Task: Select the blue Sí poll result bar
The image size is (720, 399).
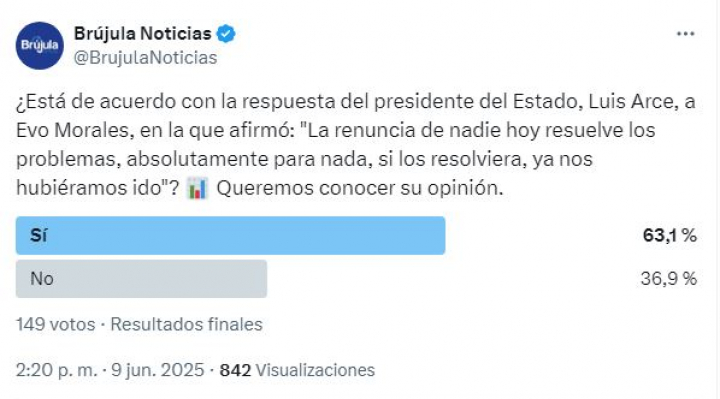Action: tap(231, 236)
